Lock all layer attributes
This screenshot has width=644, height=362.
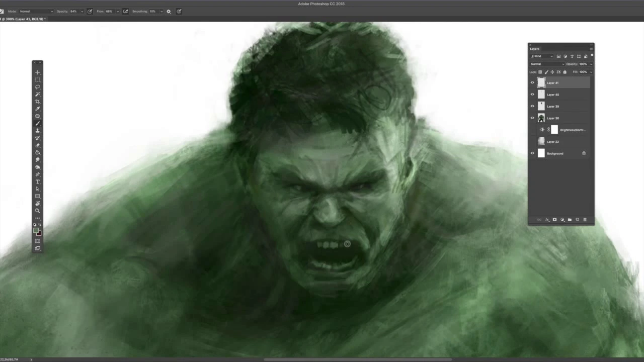click(x=565, y=72)
